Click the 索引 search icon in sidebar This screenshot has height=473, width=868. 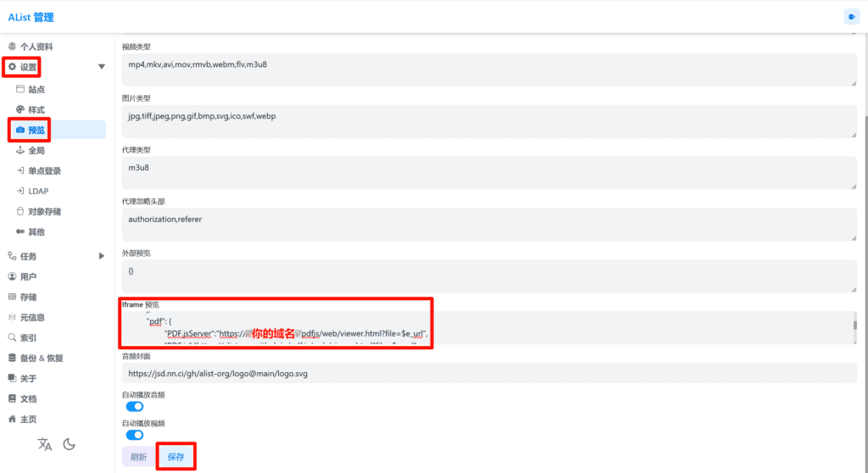click(x=12, y=337)
